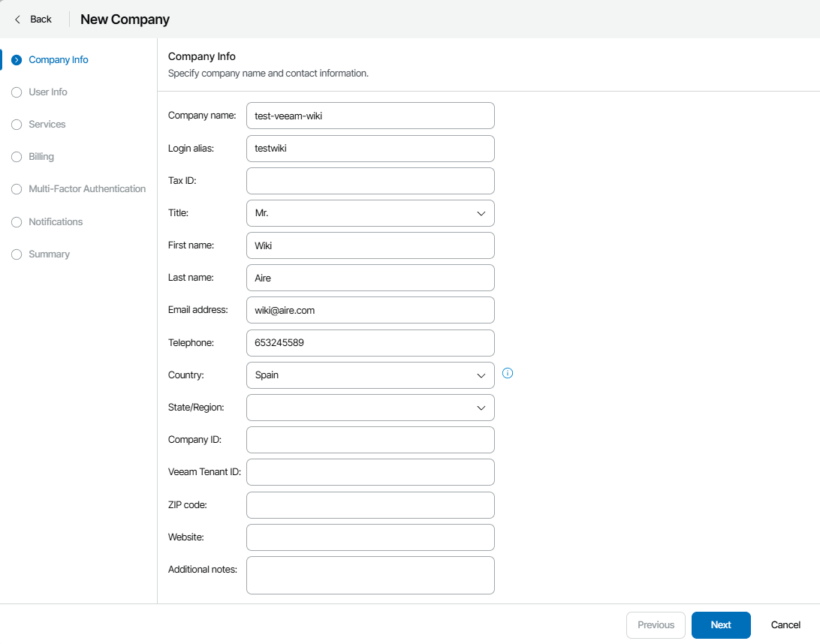
Task: Click inside the Tax ID field
Action: point(370,180)
